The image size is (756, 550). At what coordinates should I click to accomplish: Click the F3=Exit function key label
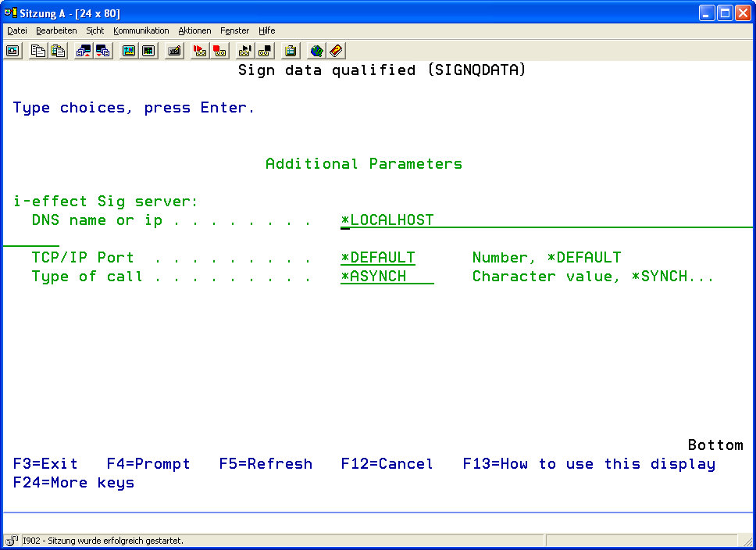coord(45,464)
